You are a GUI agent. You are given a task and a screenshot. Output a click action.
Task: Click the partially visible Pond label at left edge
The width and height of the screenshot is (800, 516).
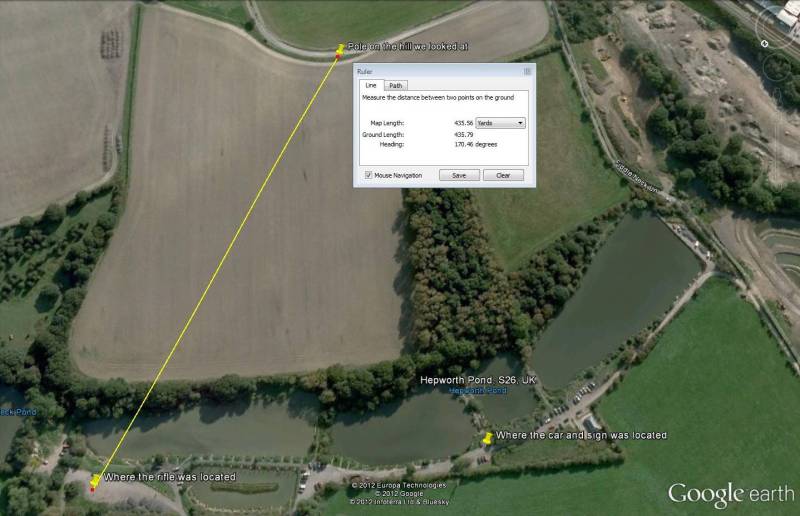(x=18, y=412)
